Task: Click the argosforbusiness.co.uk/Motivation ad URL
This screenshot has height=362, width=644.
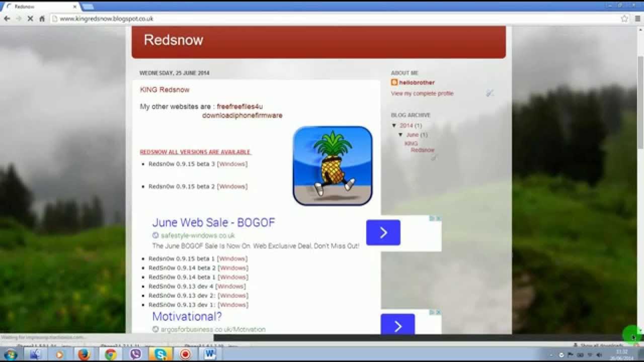Action: click(x=213, y=329)
